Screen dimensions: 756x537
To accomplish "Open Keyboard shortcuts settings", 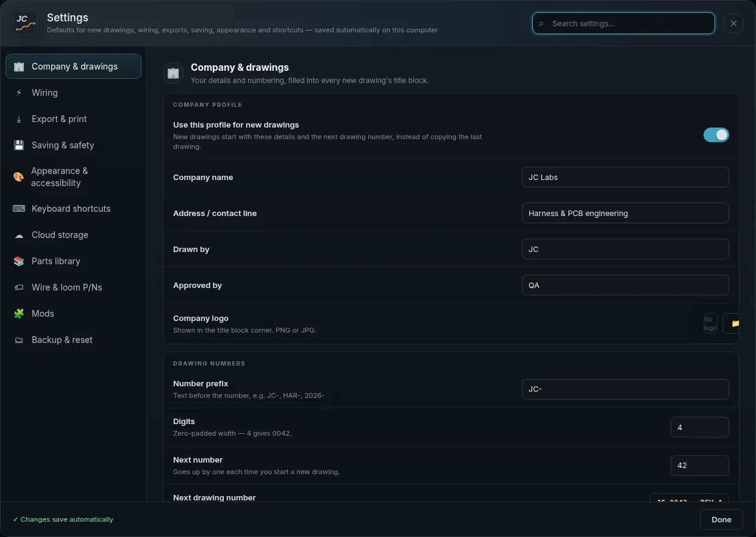I will (x=73, y=209).
